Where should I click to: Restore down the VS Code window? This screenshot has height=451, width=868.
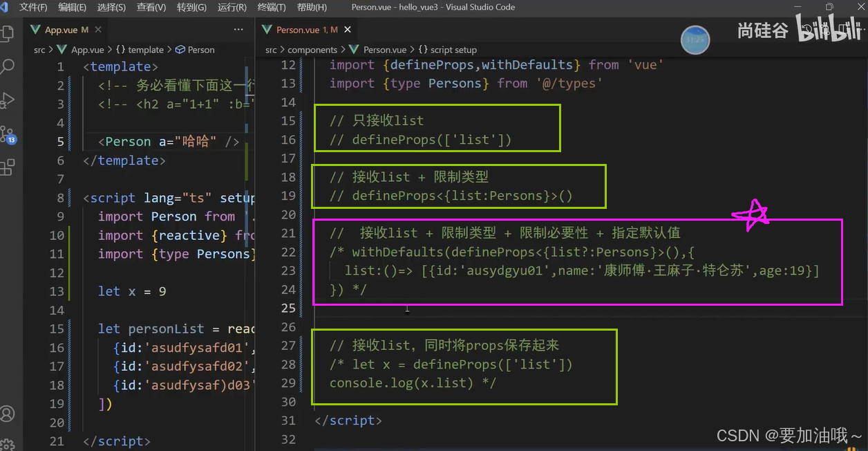829,7
